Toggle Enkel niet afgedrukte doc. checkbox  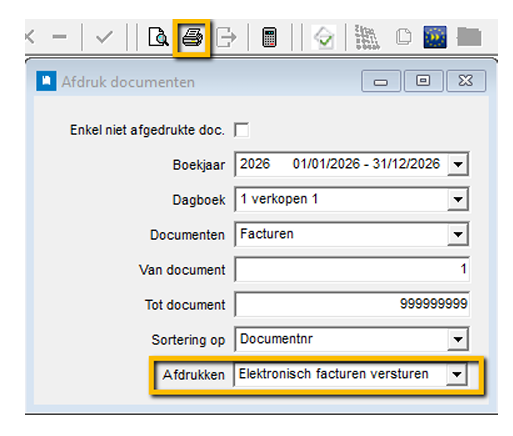tap(241, 130)
